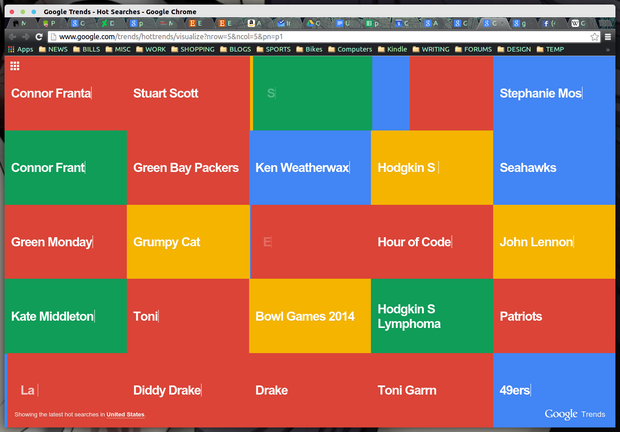Open the Apps shortcut in bookmarks bar
Viewport: 620px width, 432px height.
(x=21, y=49)
